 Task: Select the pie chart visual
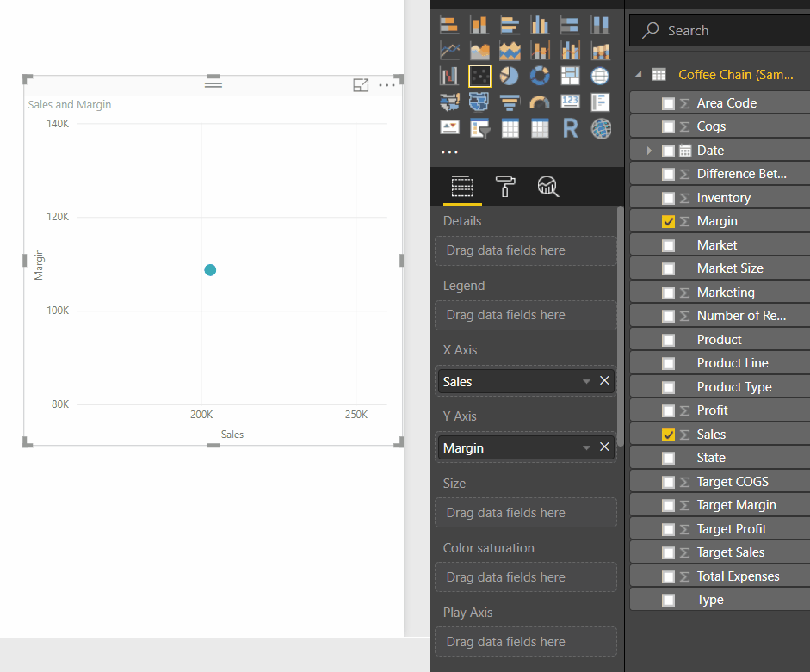click(x=510, y=76)
